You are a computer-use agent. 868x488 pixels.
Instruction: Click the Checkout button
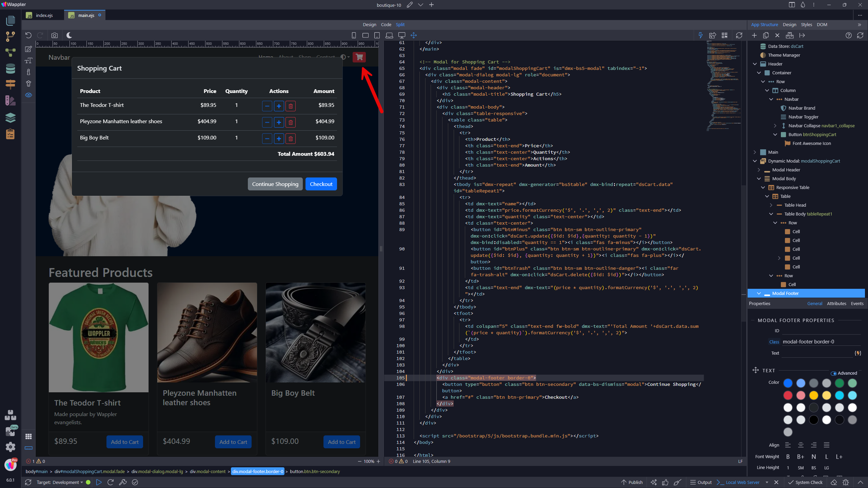(321, 184)
